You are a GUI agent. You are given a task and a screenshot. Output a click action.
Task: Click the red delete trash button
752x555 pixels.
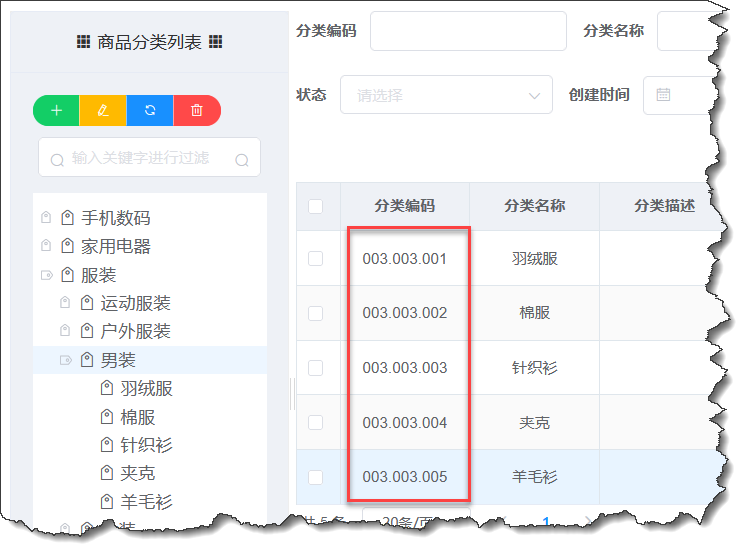(x=197, y=110)
